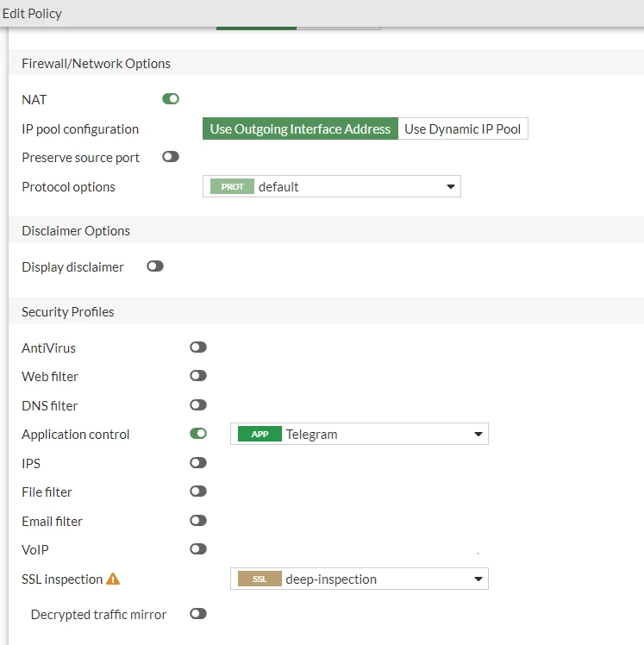Enable Preserve source port toggle
The image size is (644, 645).
171,157
